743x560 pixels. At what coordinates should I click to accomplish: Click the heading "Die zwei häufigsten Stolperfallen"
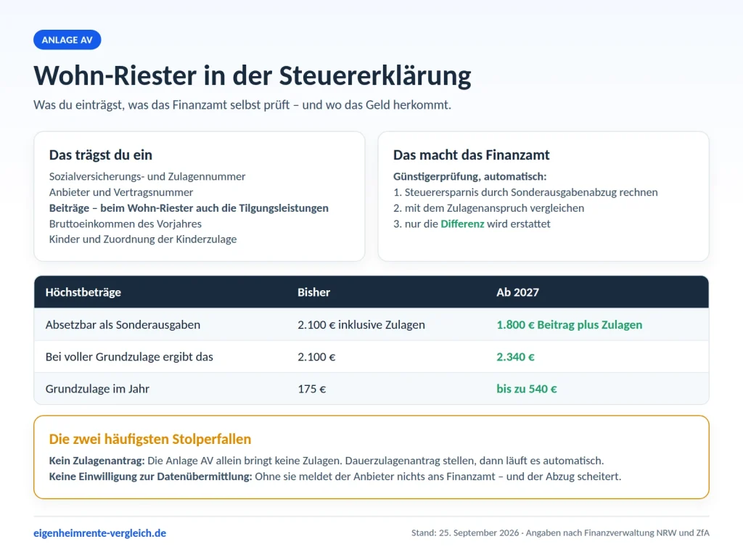[149, 439]
